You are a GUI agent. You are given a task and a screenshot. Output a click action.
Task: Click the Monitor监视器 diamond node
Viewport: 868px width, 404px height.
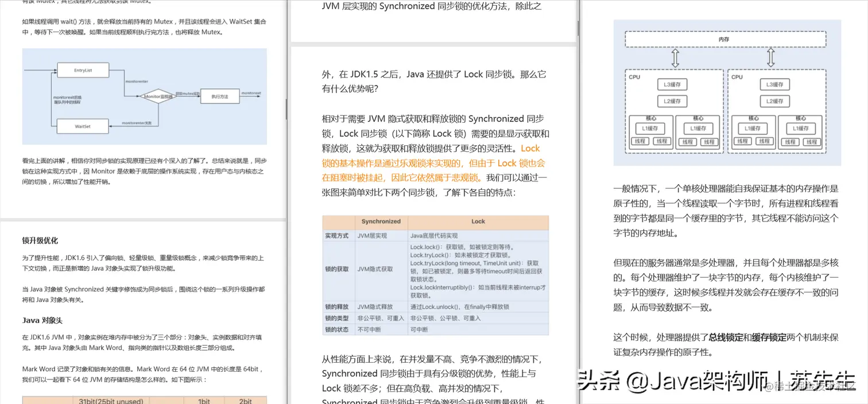click(x=158, y=96)
